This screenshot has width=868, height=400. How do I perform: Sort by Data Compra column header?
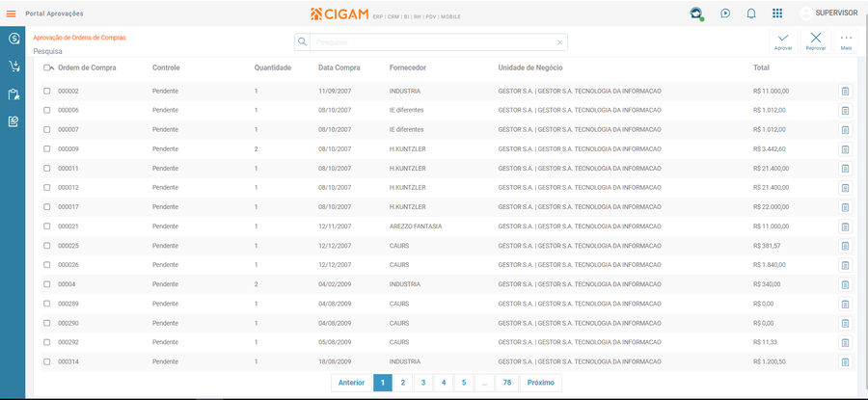tap(339, 67)
